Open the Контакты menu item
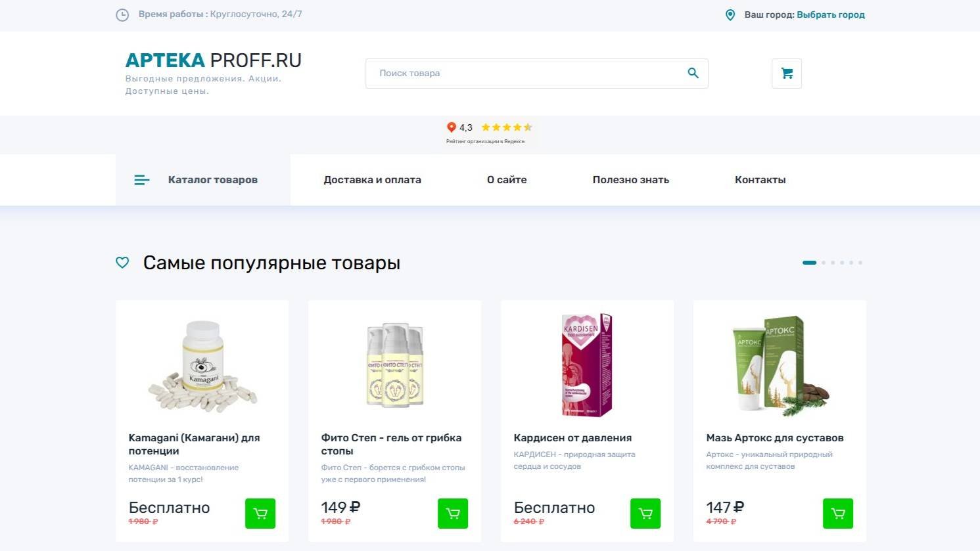 coord(760,180)
